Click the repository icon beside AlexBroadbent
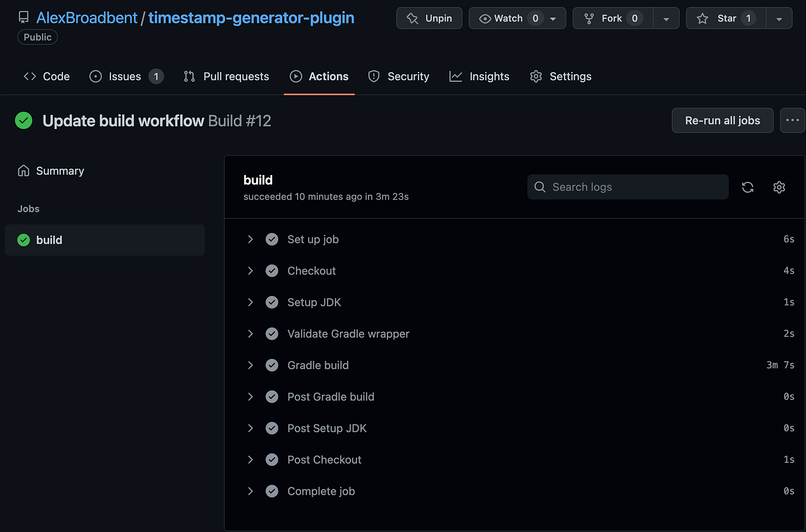The image size is (806, 532). pyautogui.click(x=24, y=18)
